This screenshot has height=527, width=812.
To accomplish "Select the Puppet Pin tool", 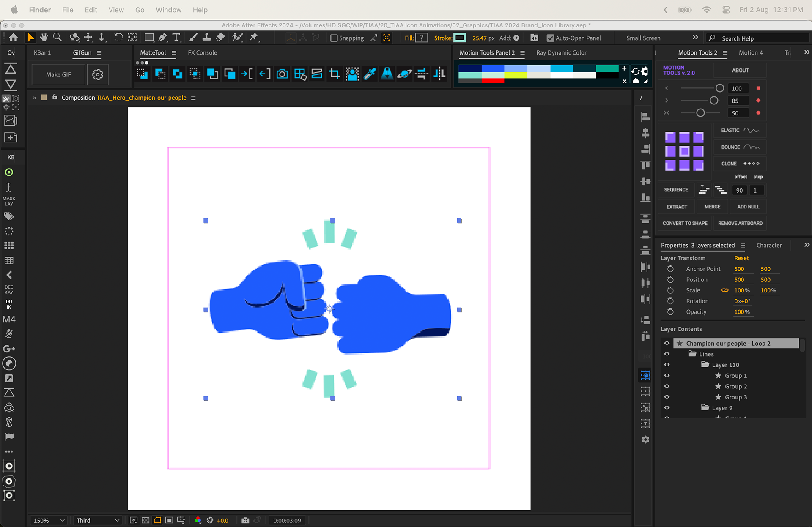I will point(254,38).
